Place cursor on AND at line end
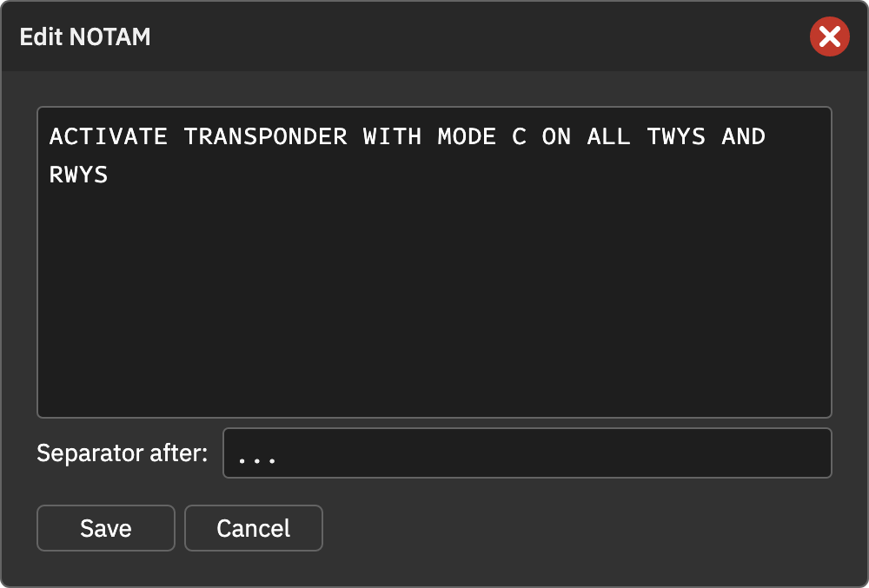 (743, 136)
